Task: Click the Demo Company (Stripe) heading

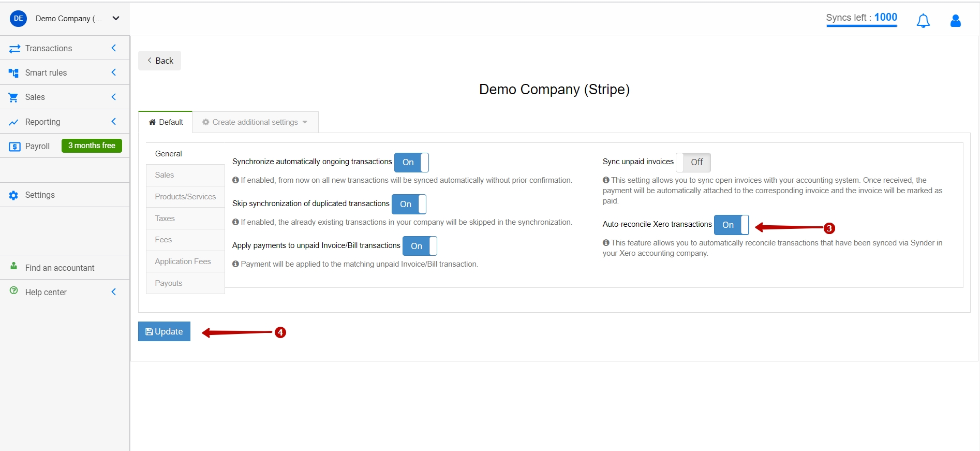Action: [554, 90]
